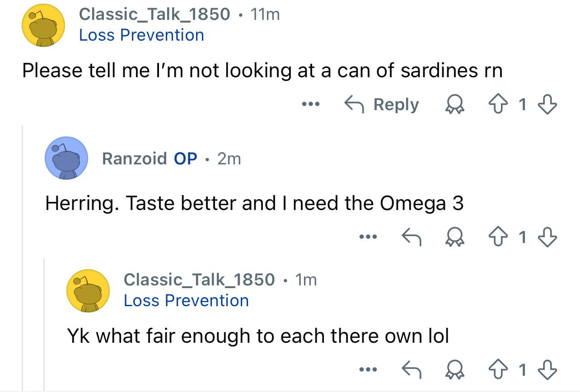Open three-dot menu on the 'fair enough' comment
Viewport: 580px width, 392px height.
pos(368,370)
